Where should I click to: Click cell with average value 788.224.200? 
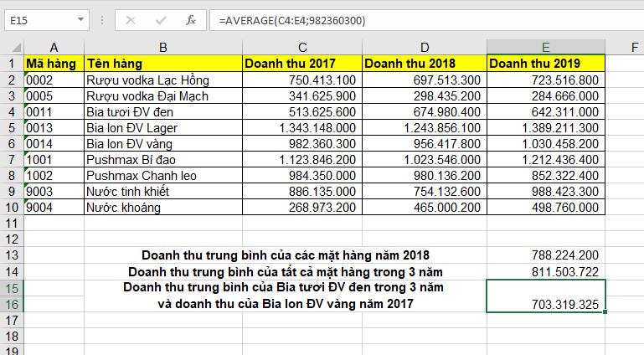coord(545,255)
